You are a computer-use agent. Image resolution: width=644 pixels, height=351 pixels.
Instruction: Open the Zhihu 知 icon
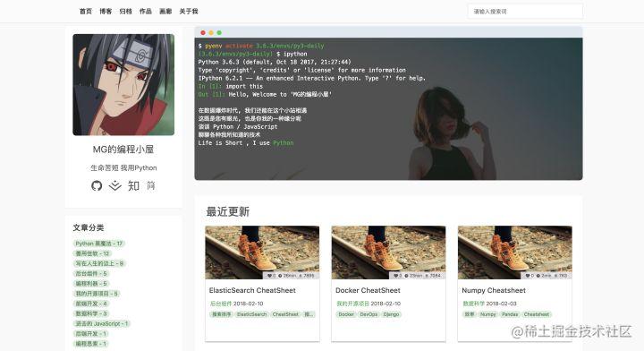click(133, 185)
